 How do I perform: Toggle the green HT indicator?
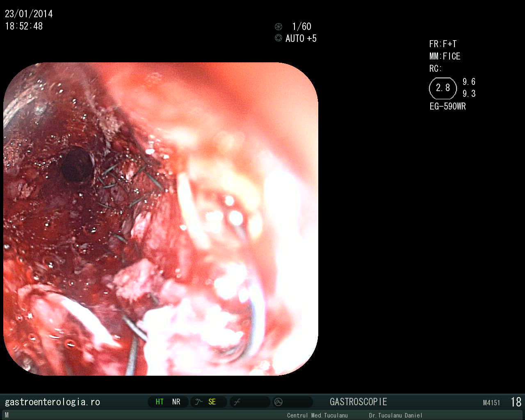tap(160, 402)
